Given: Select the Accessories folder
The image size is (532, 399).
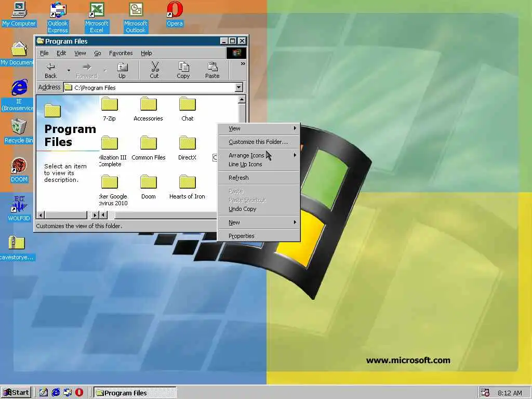Looking at the screenshot, I should click(148, 109).
